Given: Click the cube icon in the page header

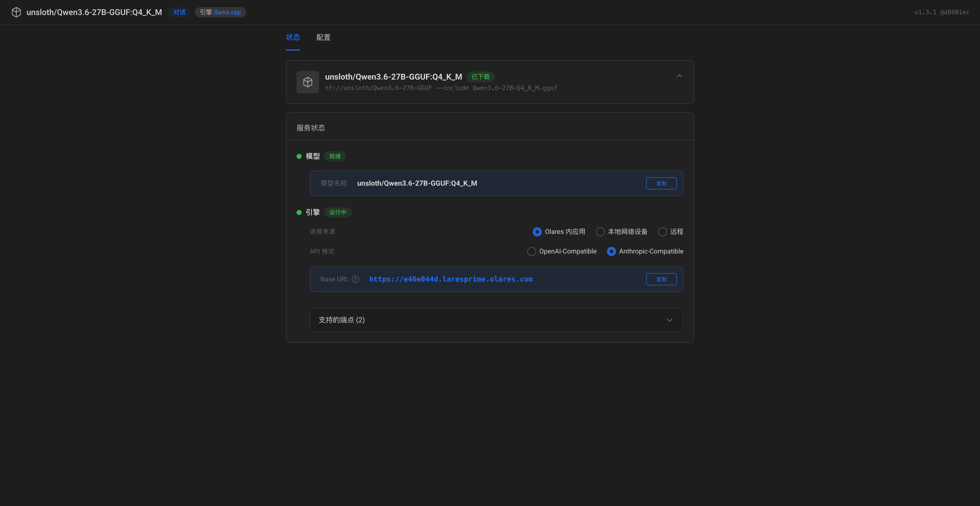Looking at the screenshot, I should (16, 12).
